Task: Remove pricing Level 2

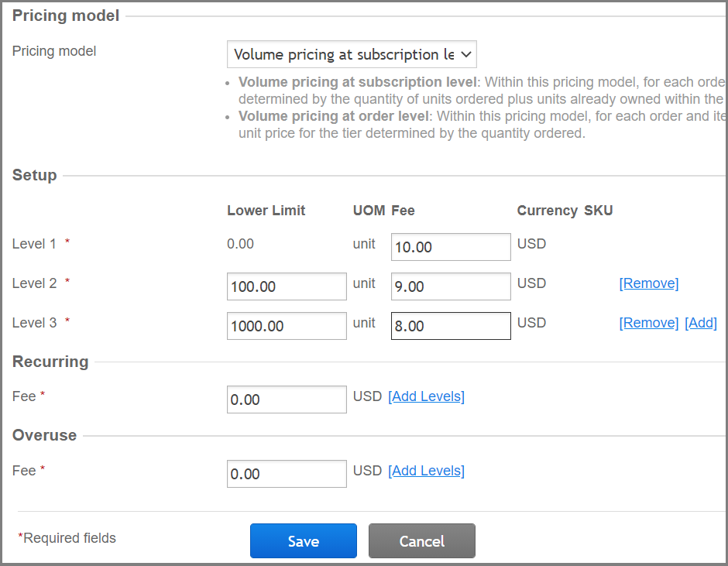Action: 649,283
